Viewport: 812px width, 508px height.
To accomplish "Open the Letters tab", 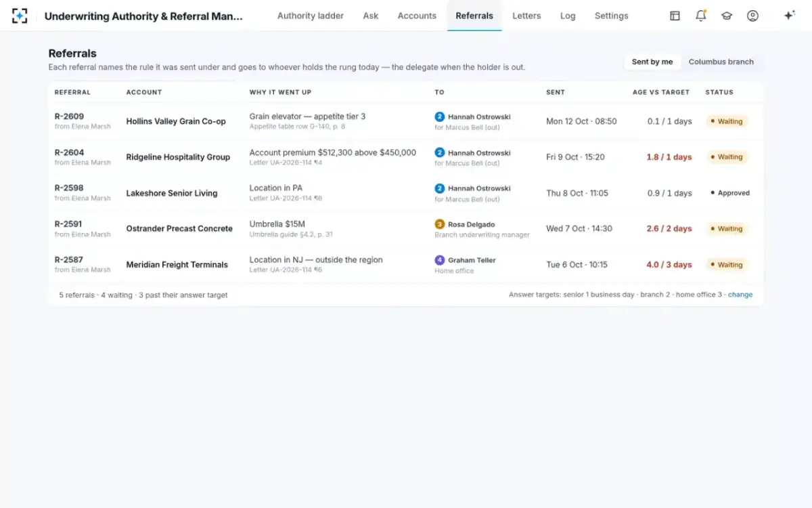I will 526,16.
